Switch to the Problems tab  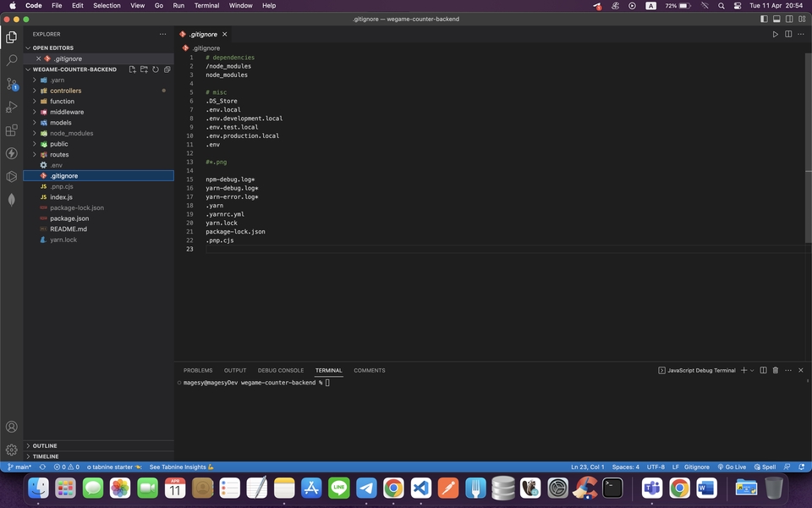[x=198, y=370]
